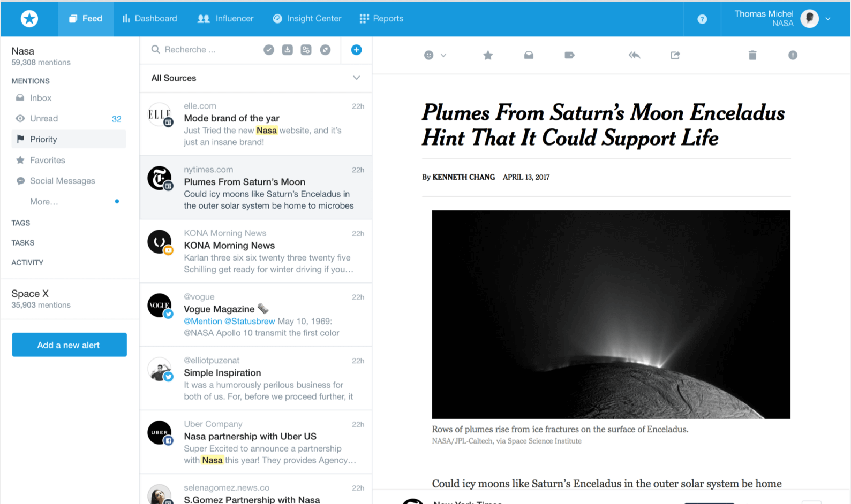Screen dimensions: 851x504
Task: Click author name KENNETH CHANG
Action: tap(464, 177)
